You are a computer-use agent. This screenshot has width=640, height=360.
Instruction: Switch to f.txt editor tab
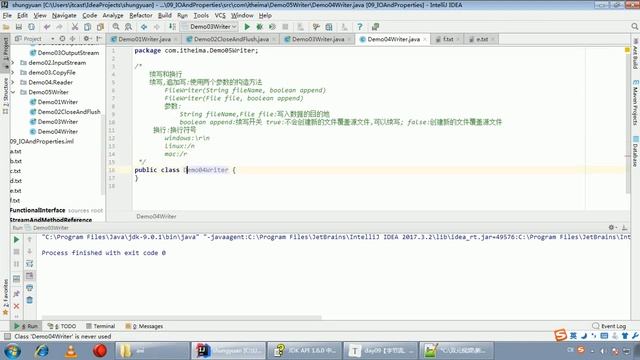pos(448,39)
